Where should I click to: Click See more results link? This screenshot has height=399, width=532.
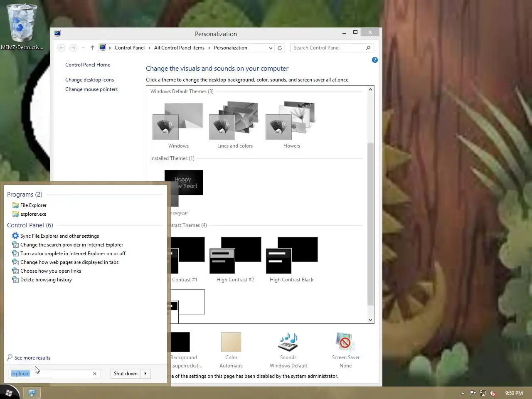coord(32,358)
